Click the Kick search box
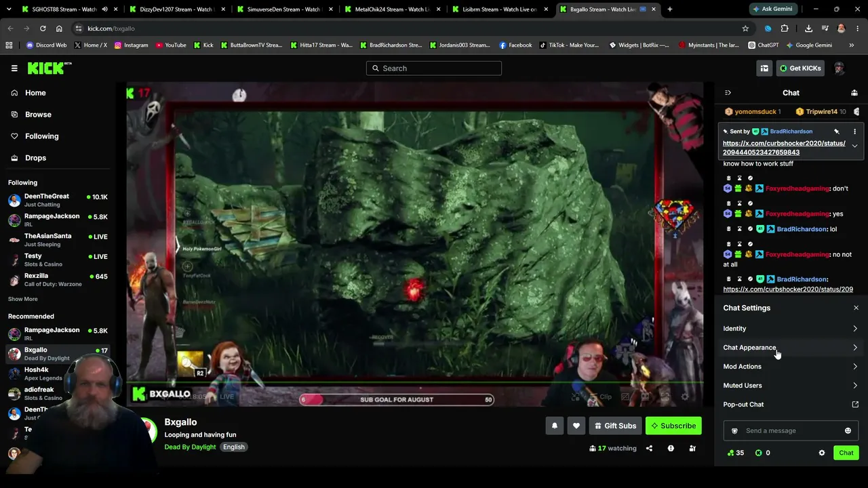This screenshot has width=868, height=488. (x=434, y=68)
